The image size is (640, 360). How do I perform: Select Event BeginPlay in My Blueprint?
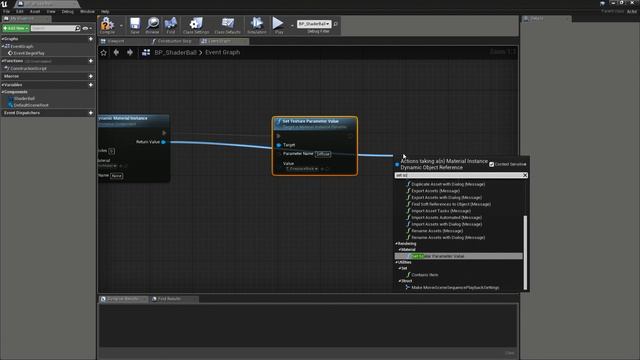[29, 53]
